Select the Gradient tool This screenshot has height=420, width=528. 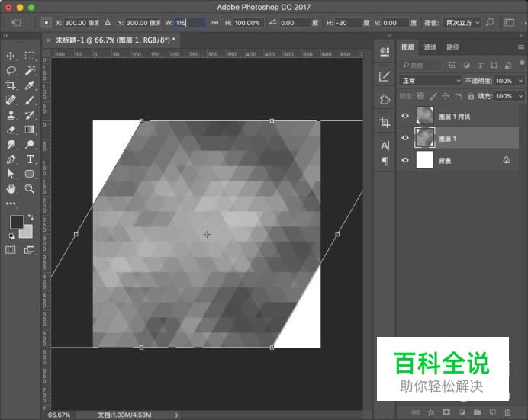pyautogui.click(x=30, y=130)
